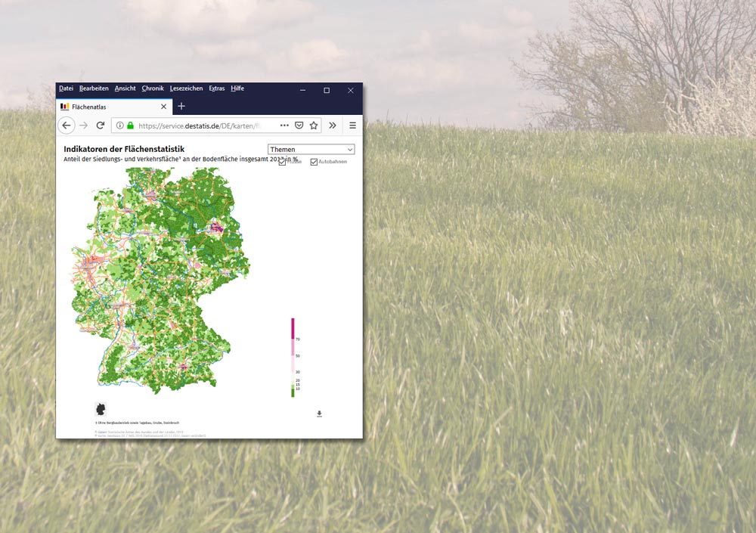Open the Firefox hamburger menu
Screen dimensions: 756x533
(x=352, y=125)
